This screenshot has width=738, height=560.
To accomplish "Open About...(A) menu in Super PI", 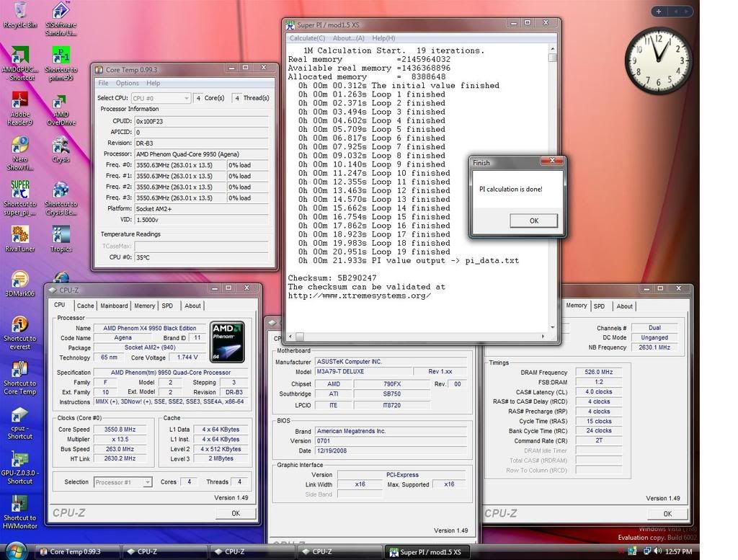I will pyautogui.click(x=348, y=38).
